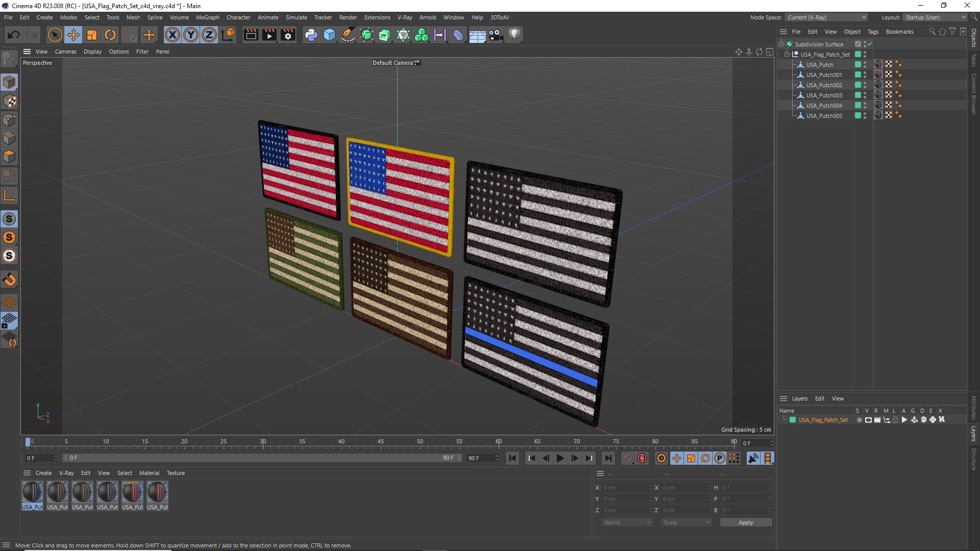Open MoGraph Cloner icon
This screenshot has width=980, height=551.
pos(422,35)
